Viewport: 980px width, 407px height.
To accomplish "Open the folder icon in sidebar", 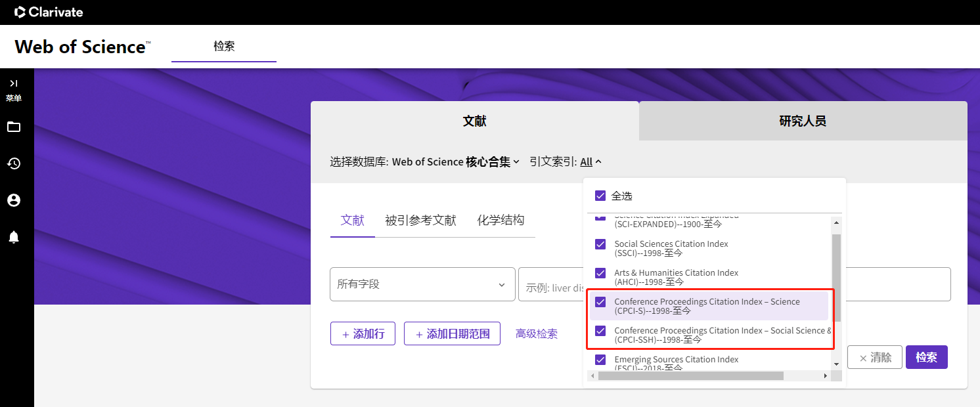I will pos(13,127).
